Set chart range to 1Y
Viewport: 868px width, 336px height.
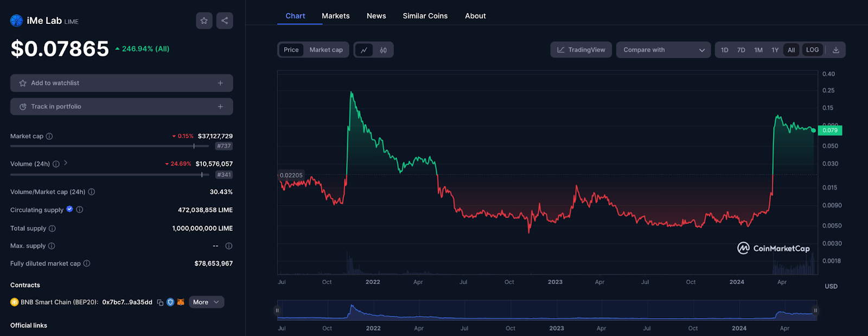(x=775, y=50)
